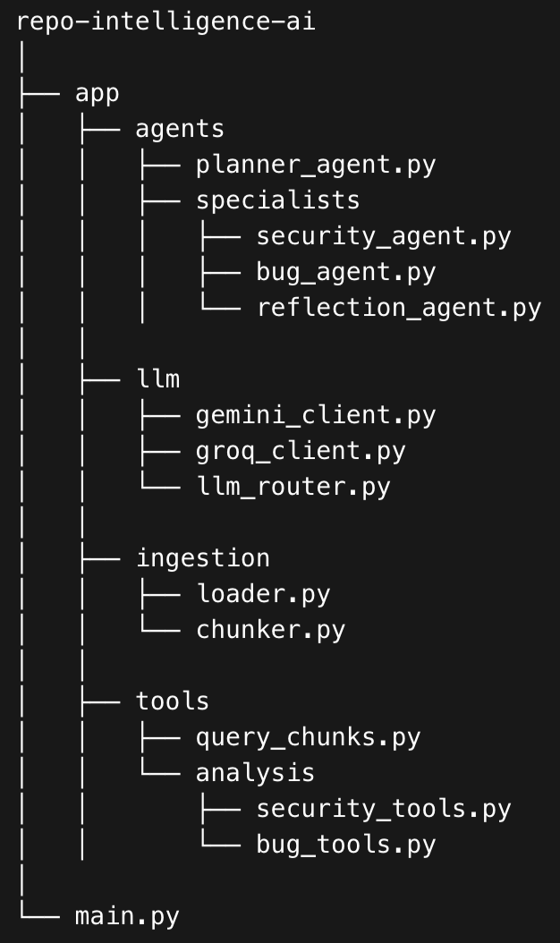The image size is (560, 943).
Task: Open security_tools.py in analysis
Action: 384,809
